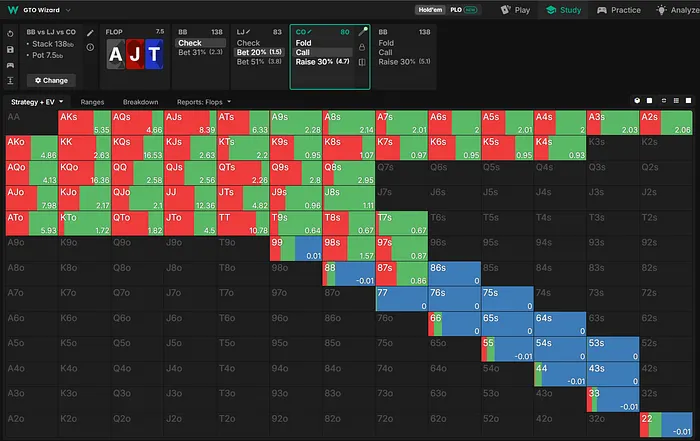Select CO Call action

pyautogui.click(x=323, y=52)
